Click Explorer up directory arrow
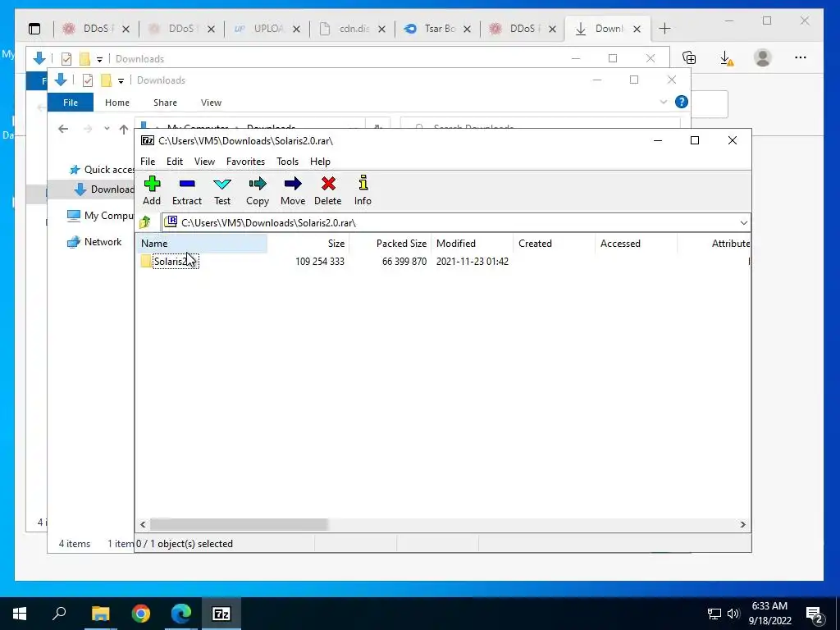The image size is (840, 630). [x=124, y=129]
